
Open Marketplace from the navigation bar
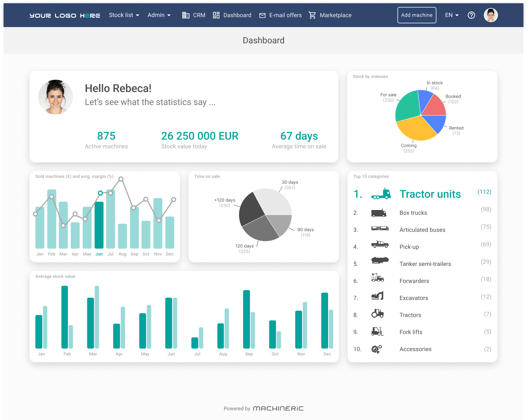(x=330, y=15)
